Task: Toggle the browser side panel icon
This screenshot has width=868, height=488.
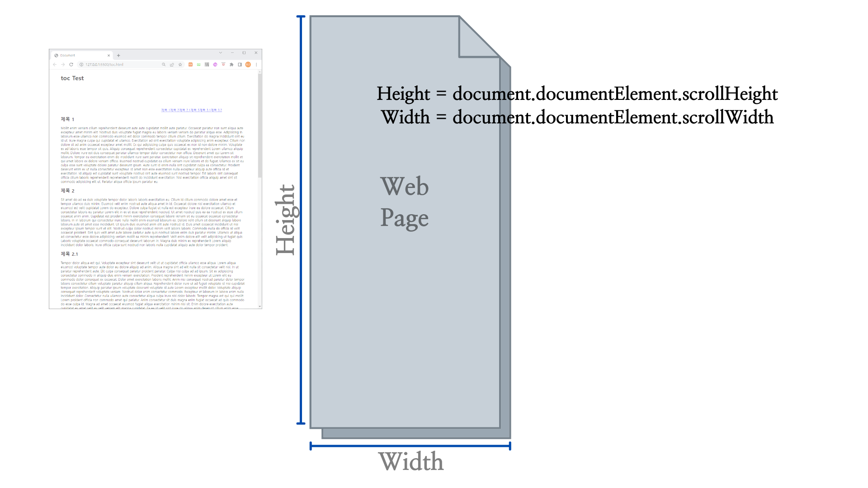Action: click(240, 65)
